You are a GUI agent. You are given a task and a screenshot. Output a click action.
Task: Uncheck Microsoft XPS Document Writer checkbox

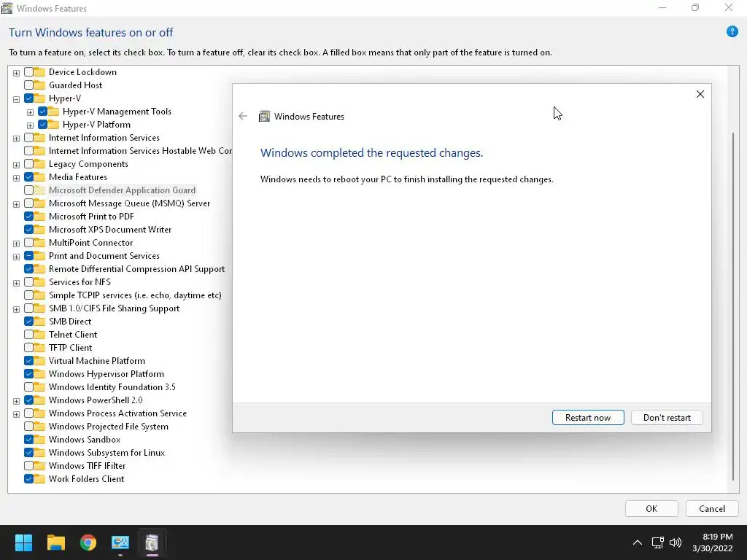pos(28,230)
